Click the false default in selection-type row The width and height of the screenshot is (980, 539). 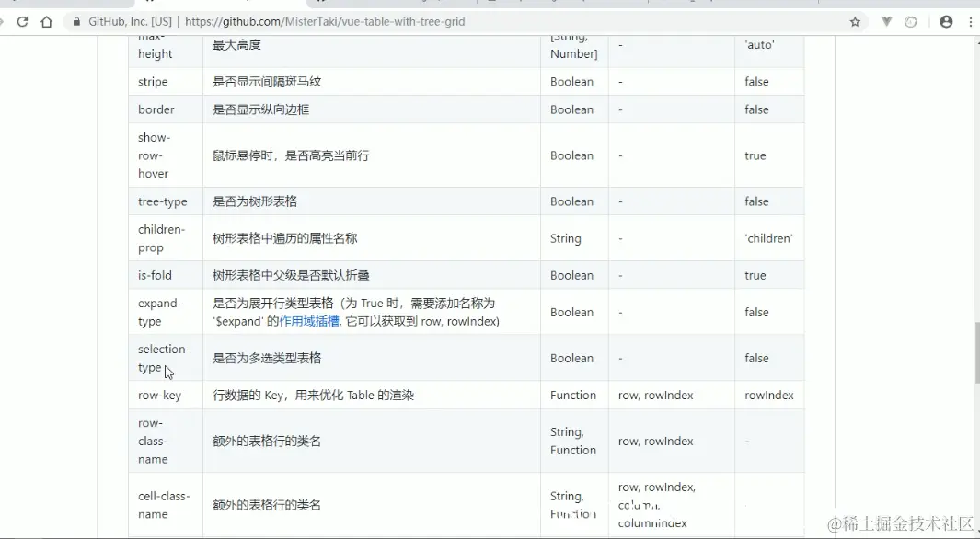pos(756,359)
